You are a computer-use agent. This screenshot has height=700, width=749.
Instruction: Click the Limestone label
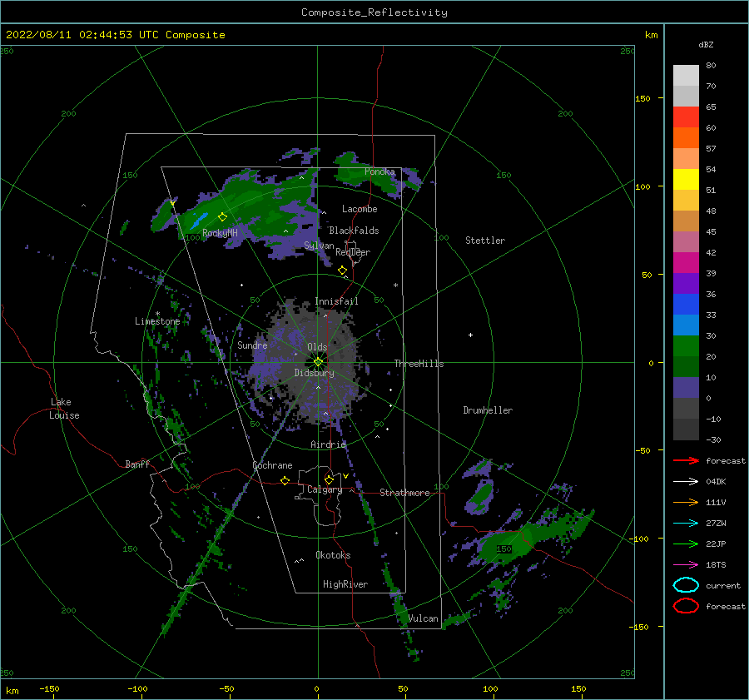point(157,321)
